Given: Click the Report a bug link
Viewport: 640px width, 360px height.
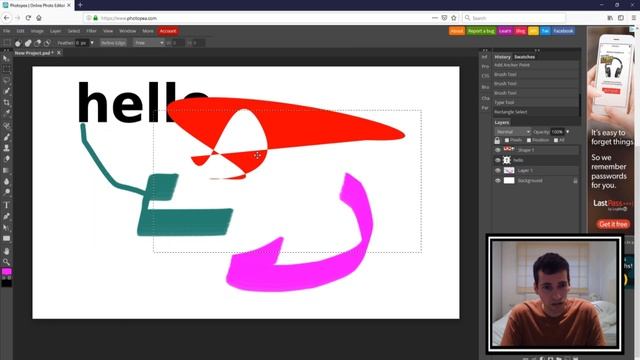Looking at the screenshot, I should pyautogui.click(x=481, y=31).
